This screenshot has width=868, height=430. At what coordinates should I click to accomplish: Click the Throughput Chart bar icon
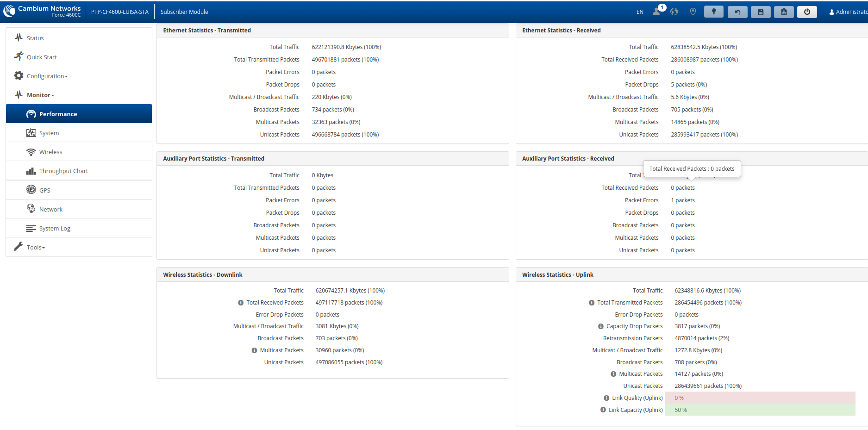[31, 171]
